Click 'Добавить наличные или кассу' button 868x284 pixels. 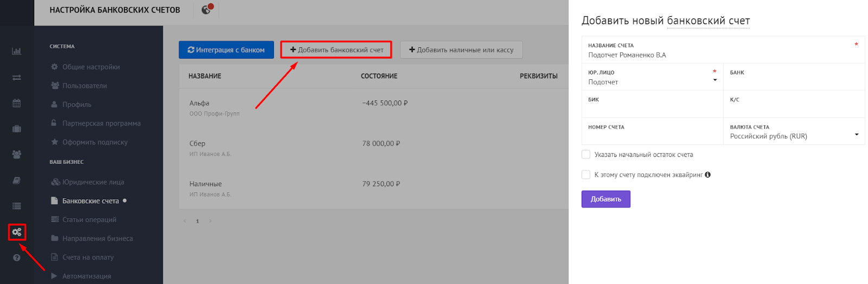[x=461, y=50]
